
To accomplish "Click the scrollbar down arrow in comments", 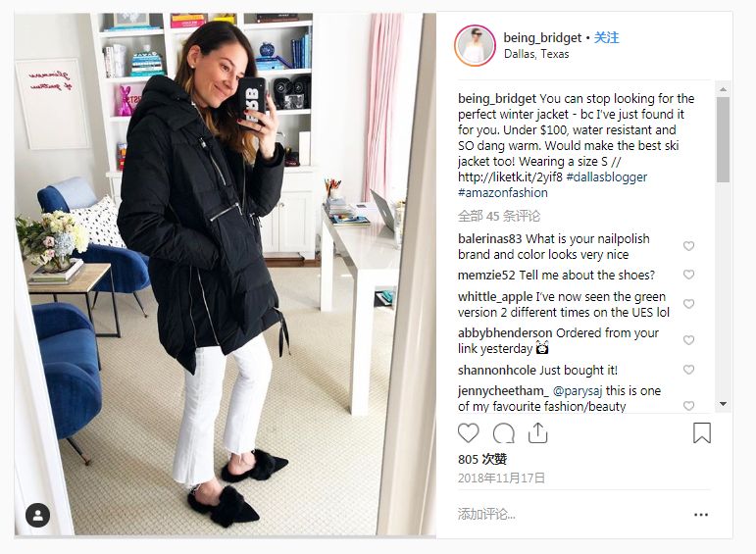I will tap(723, 404).
